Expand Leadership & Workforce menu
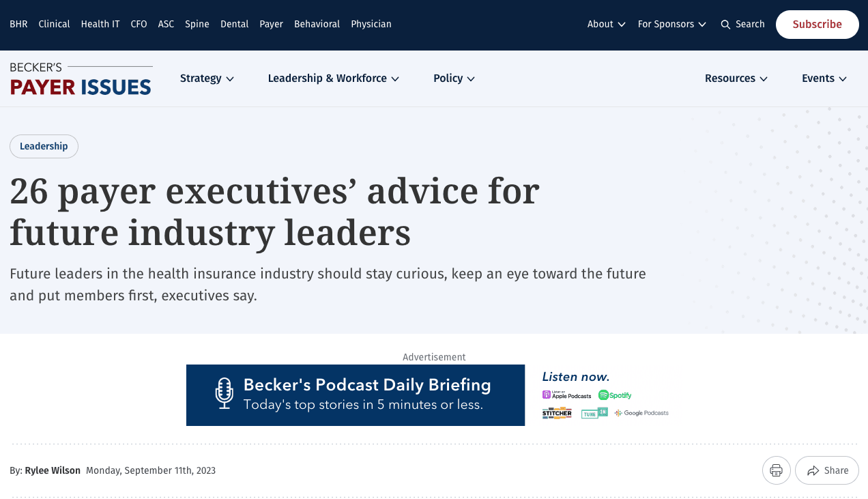This screenshot has height=499, width=868. point(333,79)
